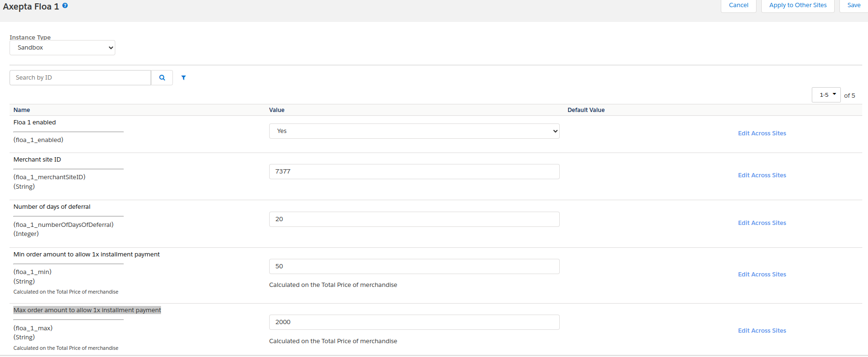Open the 1-5 pagination dropdown

tap(826, 95)
